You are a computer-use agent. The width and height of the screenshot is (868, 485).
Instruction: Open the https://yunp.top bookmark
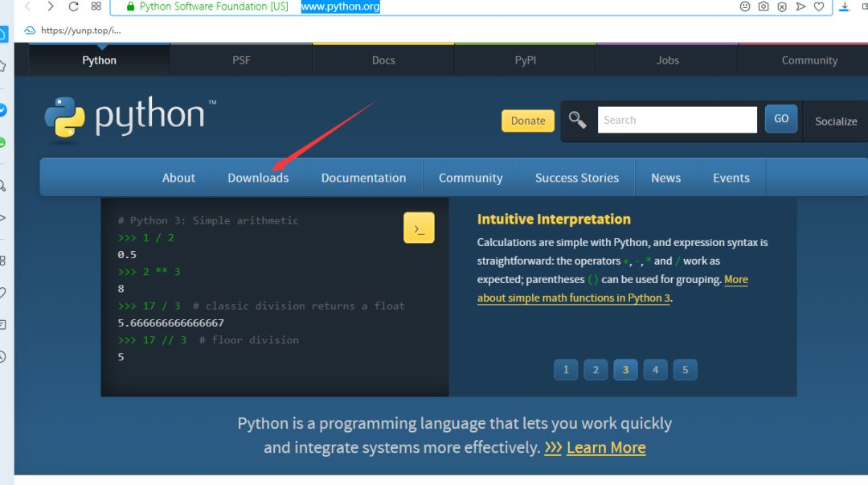[x=81, y=31]
